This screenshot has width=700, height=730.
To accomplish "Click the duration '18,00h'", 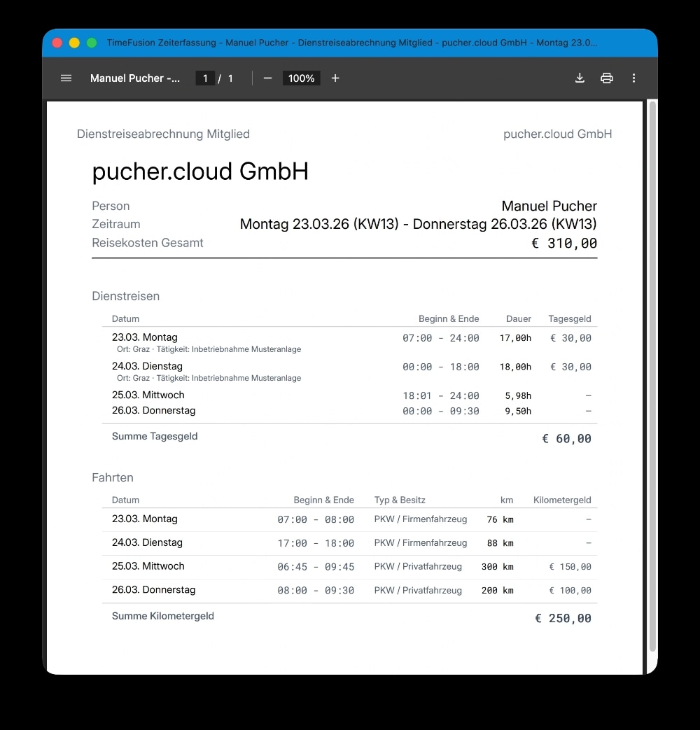I will (516, 367).
